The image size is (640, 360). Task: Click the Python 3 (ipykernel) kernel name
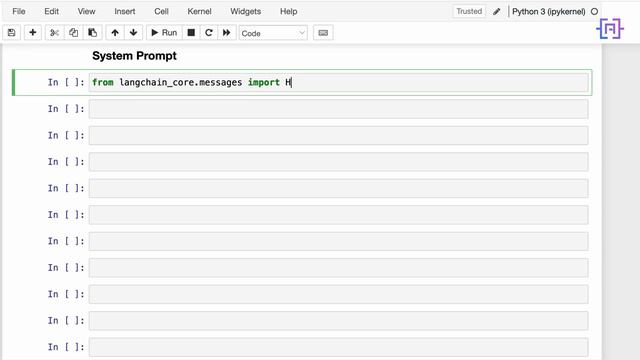(548, 12)
